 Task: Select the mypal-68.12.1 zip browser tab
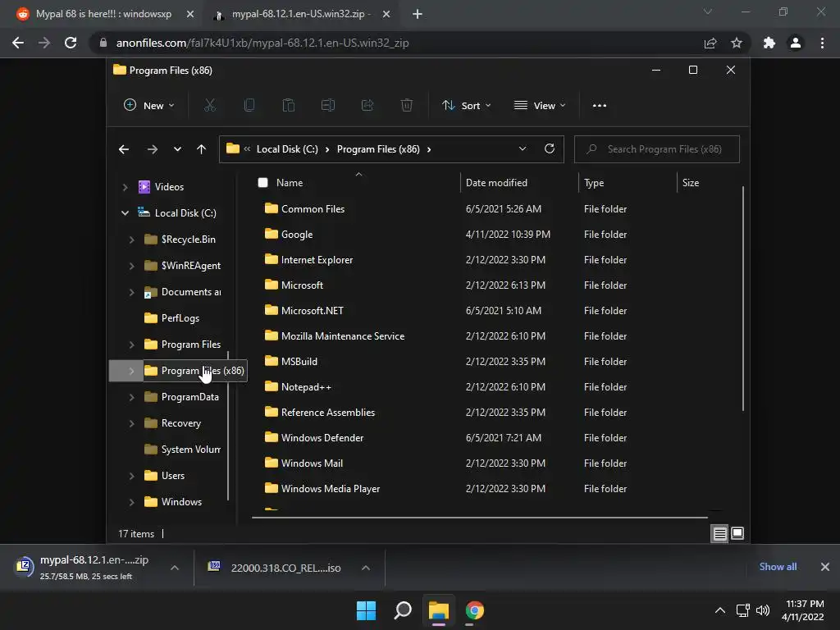pyautogui.click(x=301, y=14)
